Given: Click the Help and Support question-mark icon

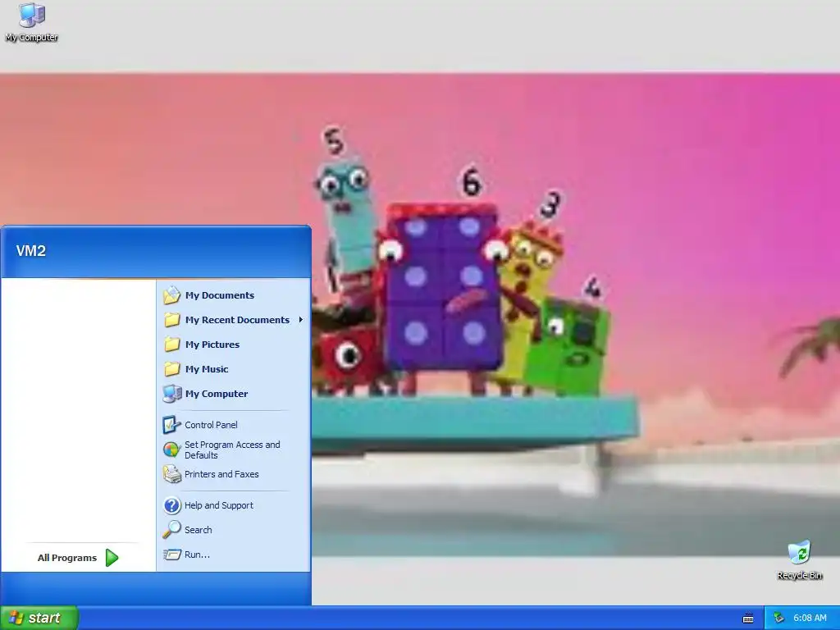Looking at the screenshot, I should pos(172,505).
